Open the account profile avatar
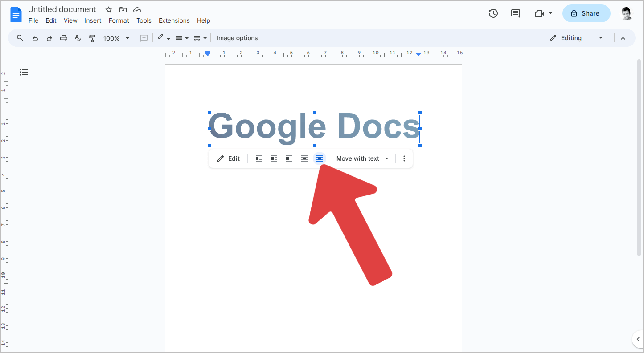The height and width of the screenshot is (353, 644). (627, 13)
